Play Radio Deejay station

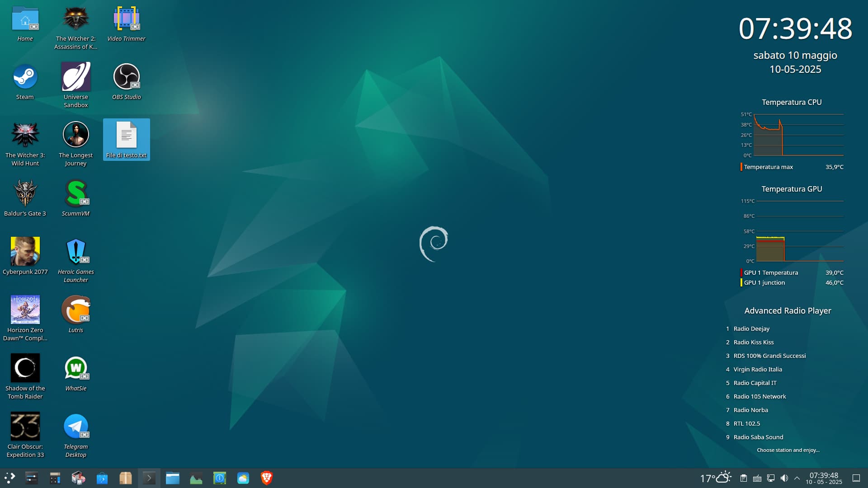[751, 328]
